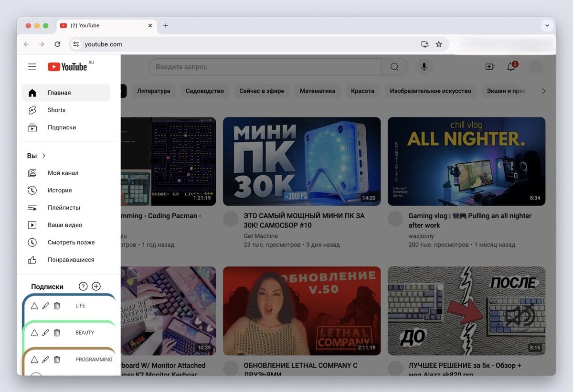Start voice search with the microphone icon
Image resolution: width=573 pixels, height=392 pixels.
pyautogui.click(x=424, y=67)
